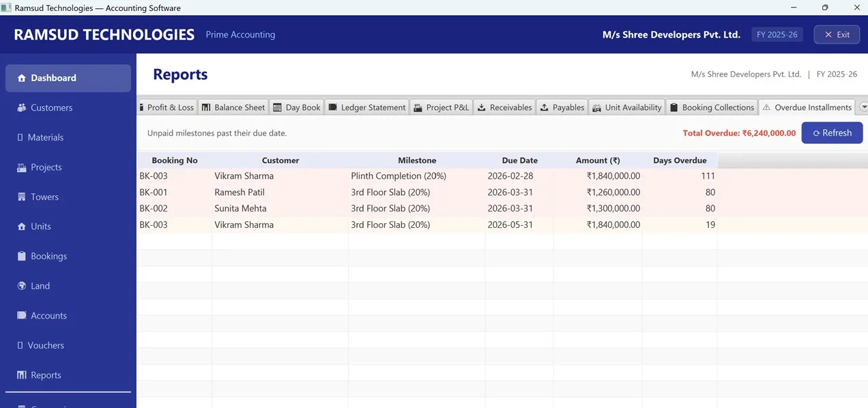868x408 pixels.
Task: Open Materials from the sidebar
Action: point(68,137)
